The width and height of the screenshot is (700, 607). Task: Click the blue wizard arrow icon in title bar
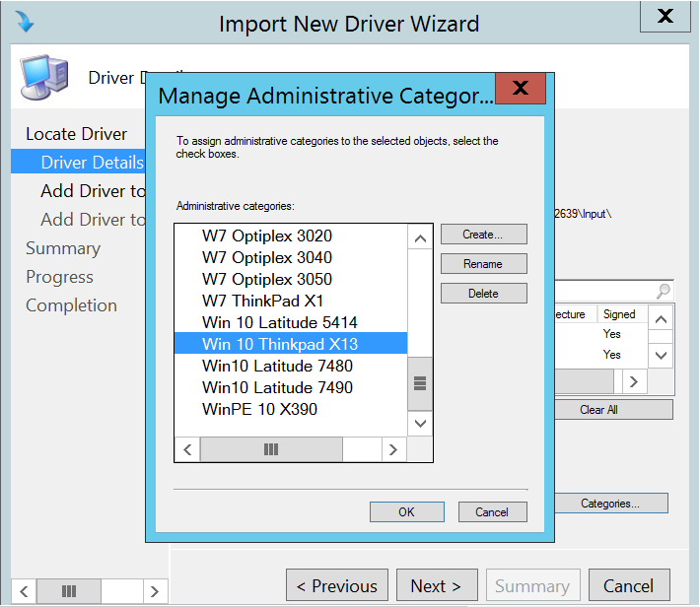[x=24, y=21]
